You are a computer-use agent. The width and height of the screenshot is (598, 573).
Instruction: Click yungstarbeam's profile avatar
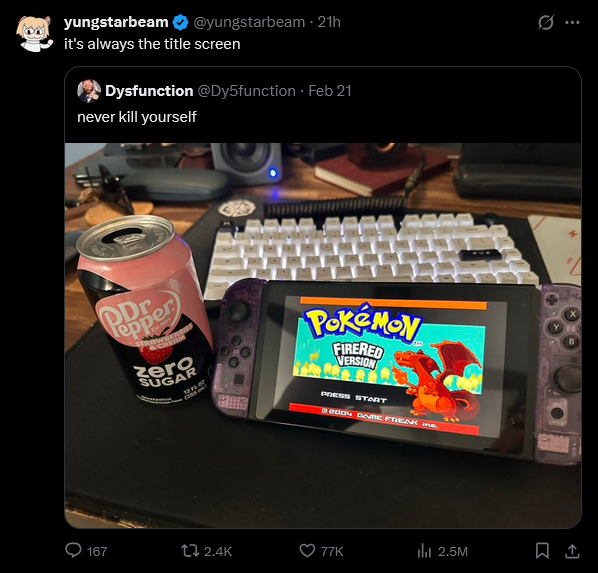click(x=34, y=33)
